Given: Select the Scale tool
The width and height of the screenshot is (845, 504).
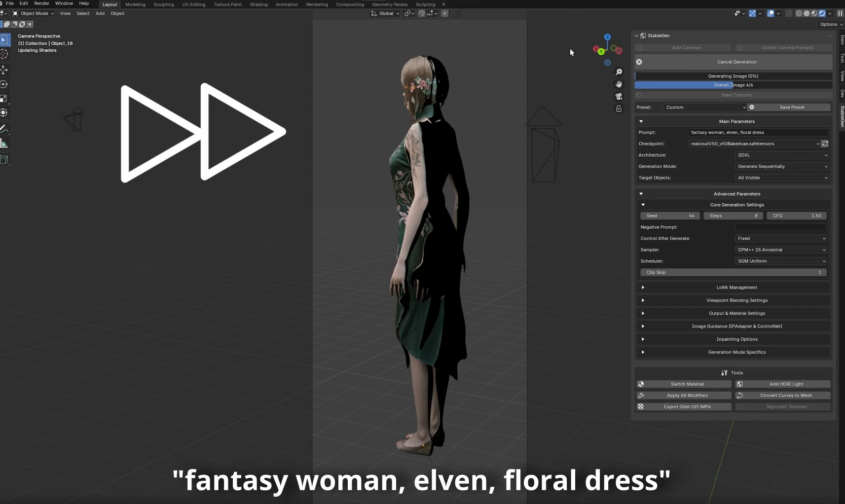Looking at the screenshot, I should (x=4, y=99).
